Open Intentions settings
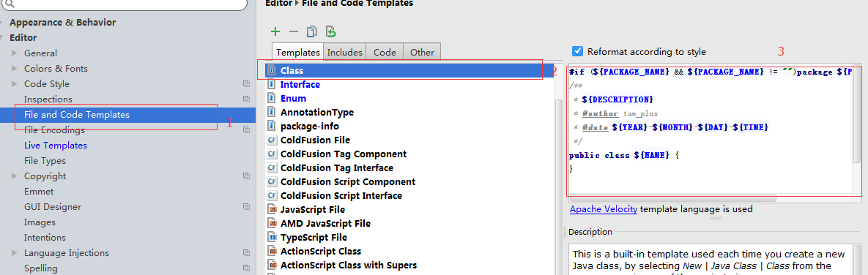868x275 pixels. (45, 238)
